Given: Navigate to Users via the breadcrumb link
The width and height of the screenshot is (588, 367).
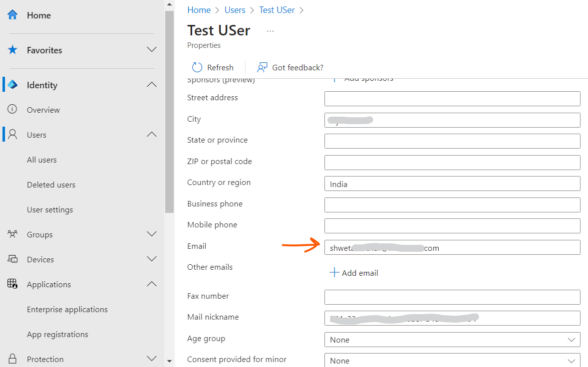Looking at the screenshot, I should coord(235,9).
